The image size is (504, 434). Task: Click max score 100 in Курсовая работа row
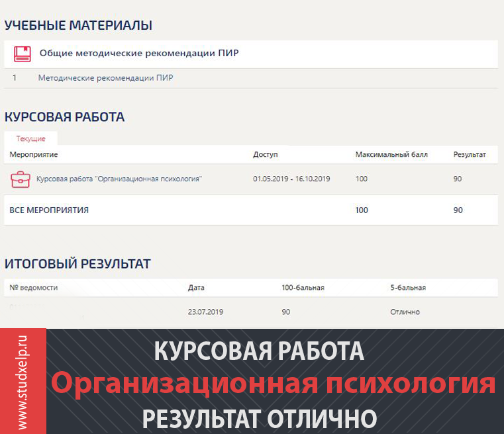point(362,179)
